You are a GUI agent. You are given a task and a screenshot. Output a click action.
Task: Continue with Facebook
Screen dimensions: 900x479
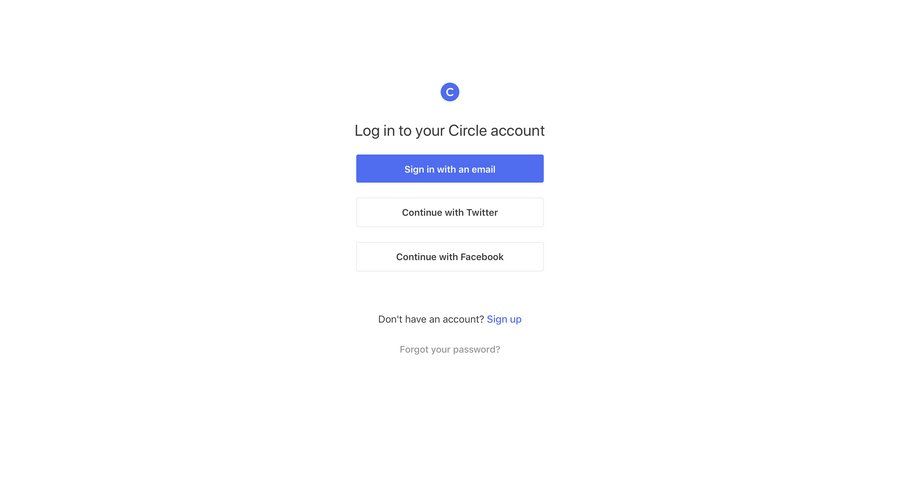(x=449, y=256)
